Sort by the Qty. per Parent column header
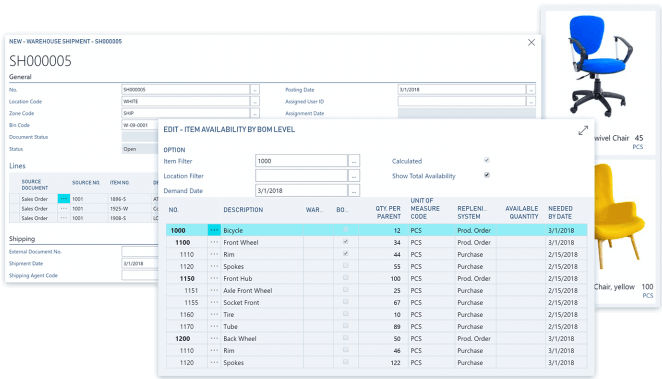This screenshot has width=662, height=379. pos(388,212)
